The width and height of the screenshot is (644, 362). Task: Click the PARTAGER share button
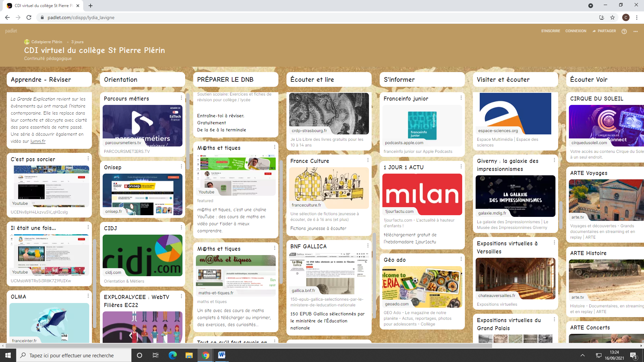pos(604,31)
